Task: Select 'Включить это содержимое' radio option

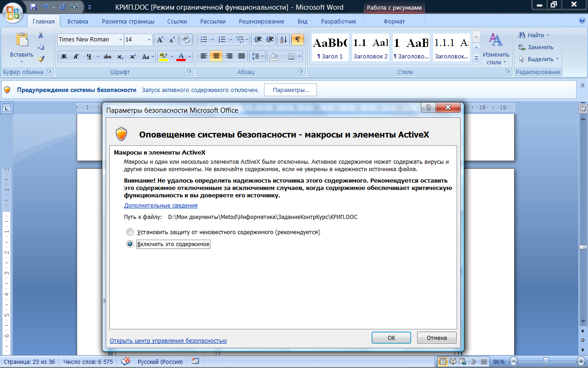Action: [130, 244]
